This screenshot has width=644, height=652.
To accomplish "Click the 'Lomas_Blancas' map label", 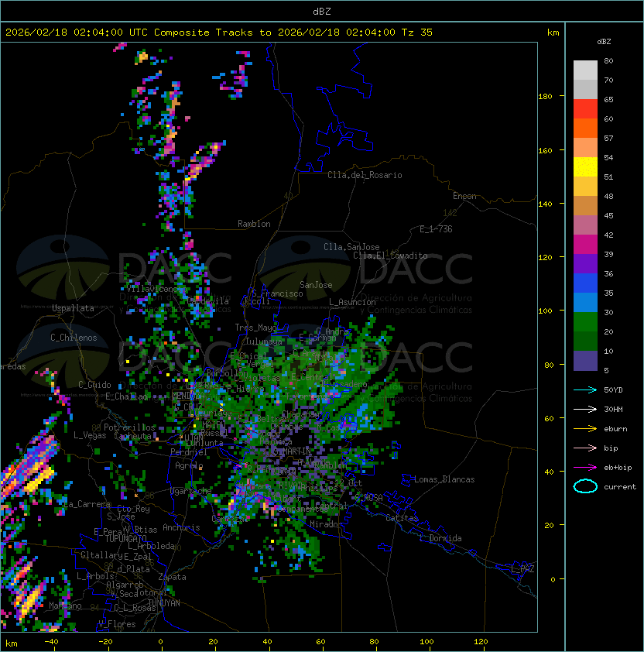I will (x=444, y=479).
